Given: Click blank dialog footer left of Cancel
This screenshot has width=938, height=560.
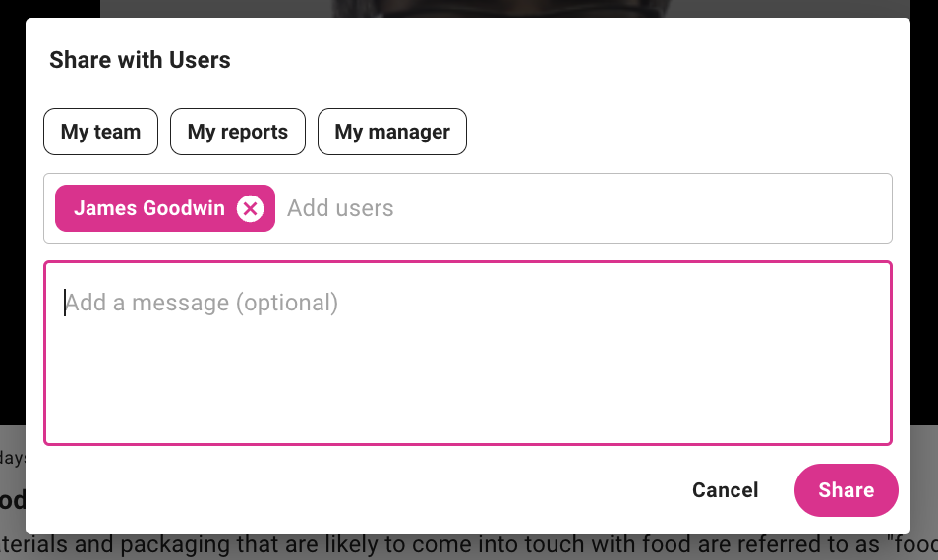Looking at the screenshot, I should tap(344, 490).
